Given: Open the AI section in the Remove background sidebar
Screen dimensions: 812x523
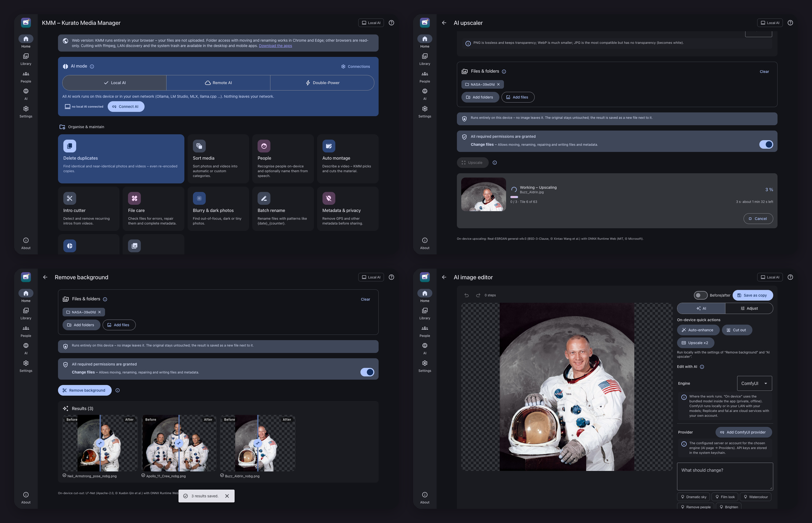Looking at the screenshot, I should pyautogui.click(x=26, y=348).
